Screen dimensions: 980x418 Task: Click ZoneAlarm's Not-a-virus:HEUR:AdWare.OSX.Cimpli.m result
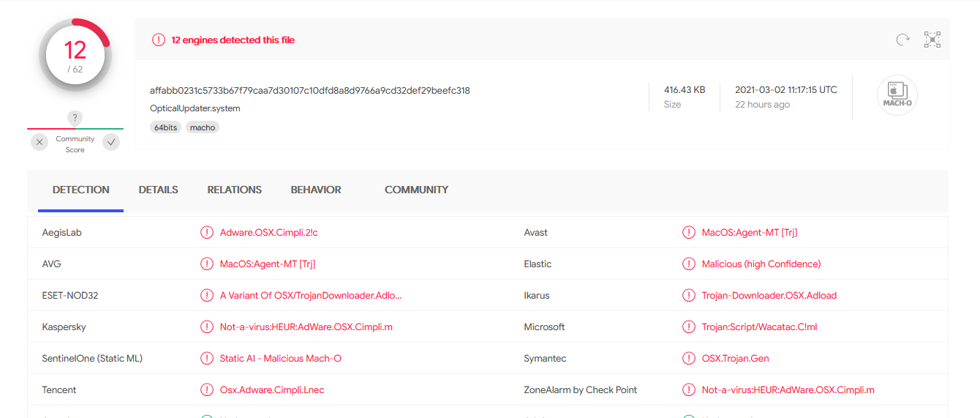[x=788, y=390]
